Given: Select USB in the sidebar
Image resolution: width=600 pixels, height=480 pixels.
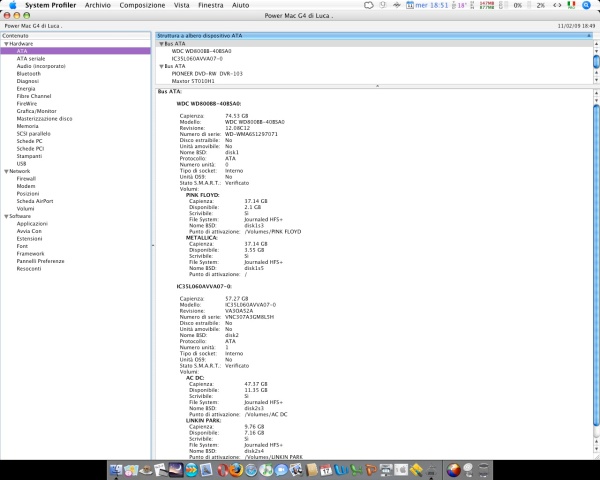Looking at the screenshot, I should (x=21, y=163).
